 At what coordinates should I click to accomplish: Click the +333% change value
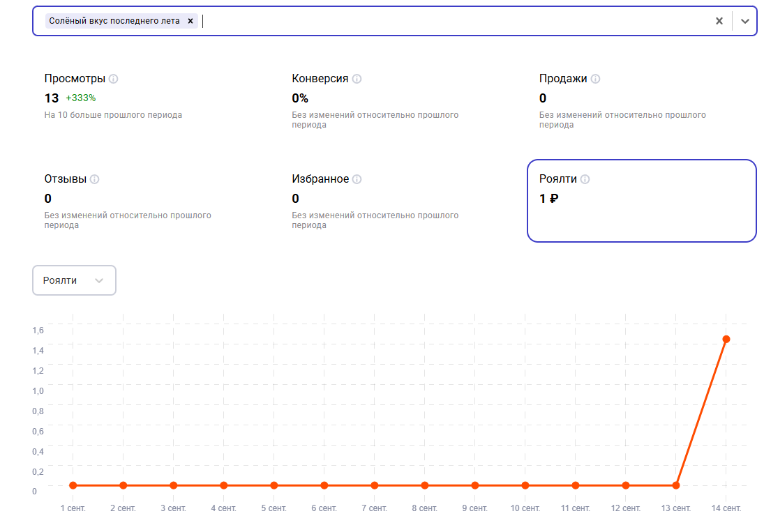point(81,98)
